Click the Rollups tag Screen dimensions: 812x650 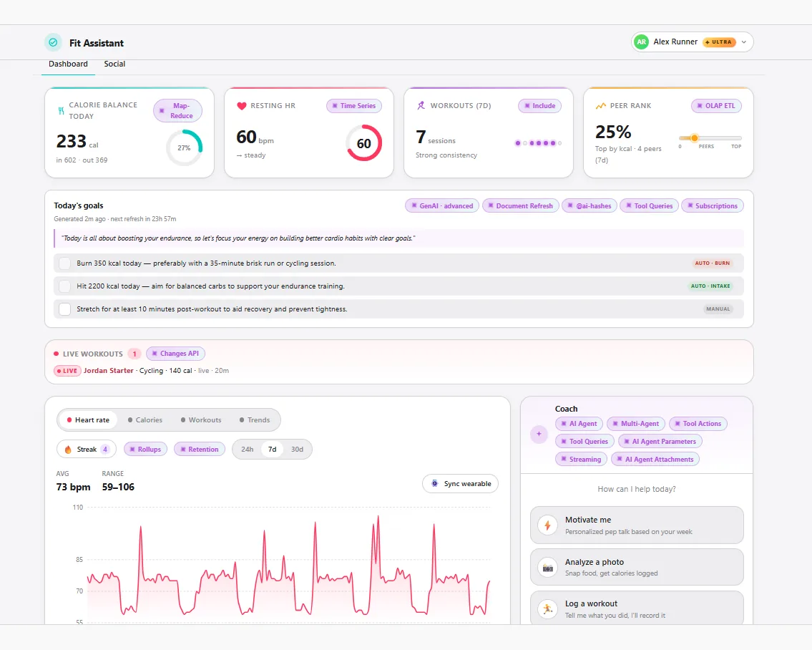[x=145, y=450]
